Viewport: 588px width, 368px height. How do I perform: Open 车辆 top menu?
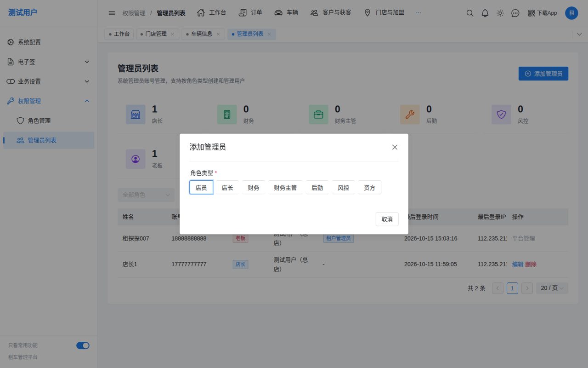(286, 13)
